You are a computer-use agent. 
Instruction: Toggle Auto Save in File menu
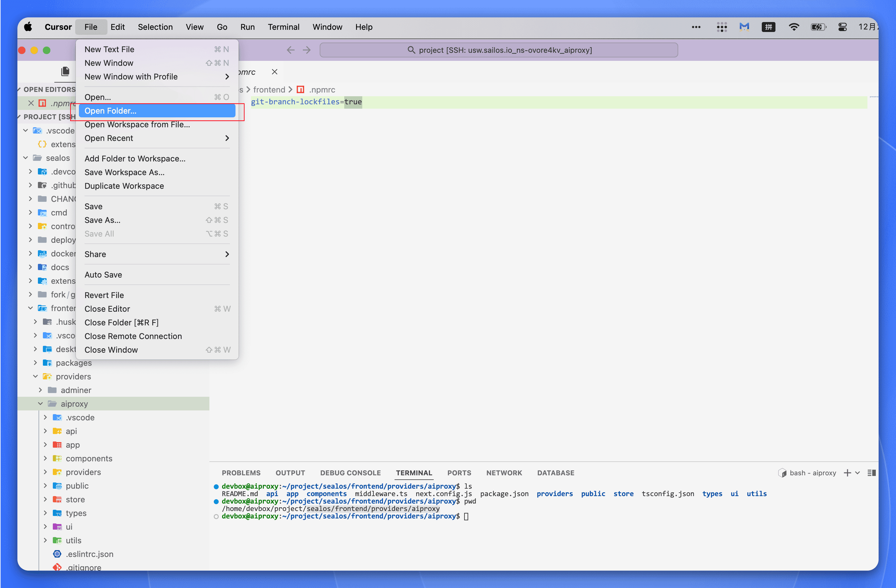(103, 275)
